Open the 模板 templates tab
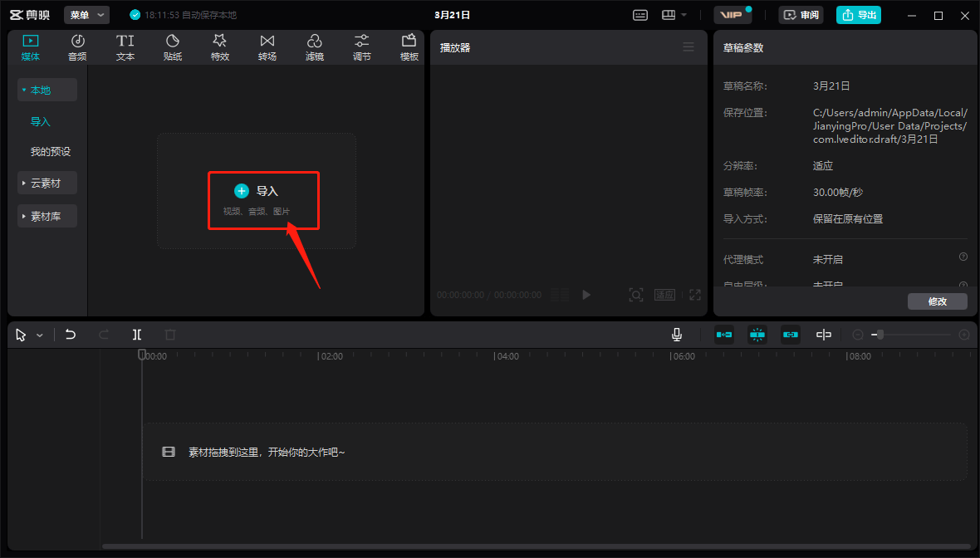980x558 pixels. [x=409, y=47]
